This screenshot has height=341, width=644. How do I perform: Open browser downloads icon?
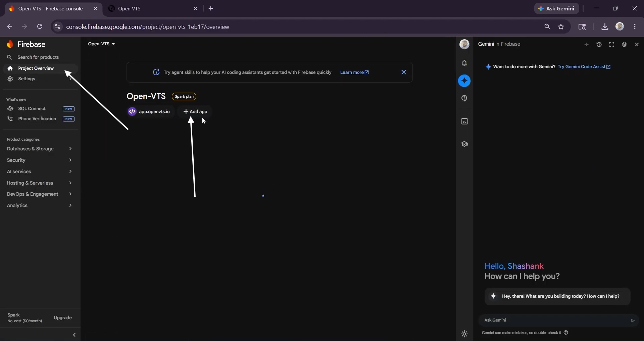click(605, 27)
